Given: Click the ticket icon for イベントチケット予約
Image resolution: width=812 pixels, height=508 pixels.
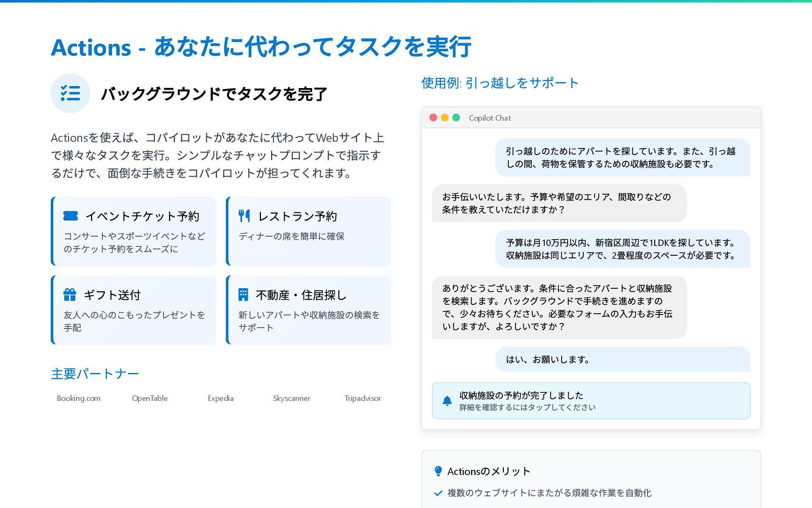Looking at the screenshot, I should (70, 216).
